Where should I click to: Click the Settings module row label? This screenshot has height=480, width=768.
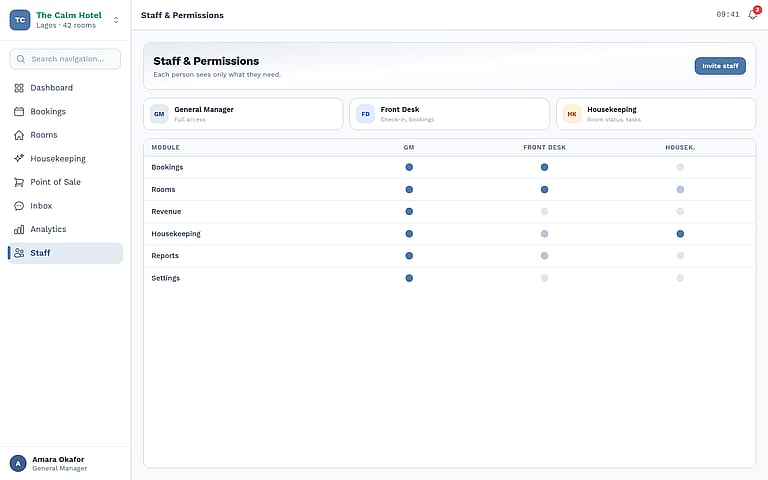[166, 278]
